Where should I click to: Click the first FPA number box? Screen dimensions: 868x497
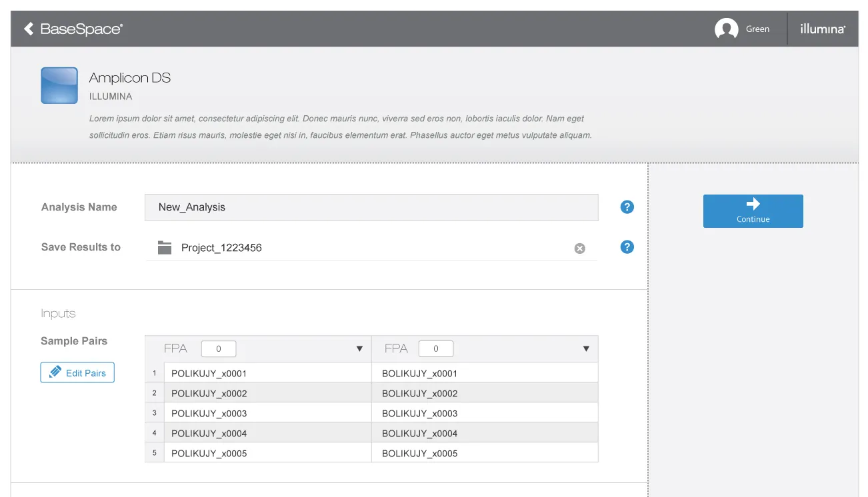coord(219,348)
